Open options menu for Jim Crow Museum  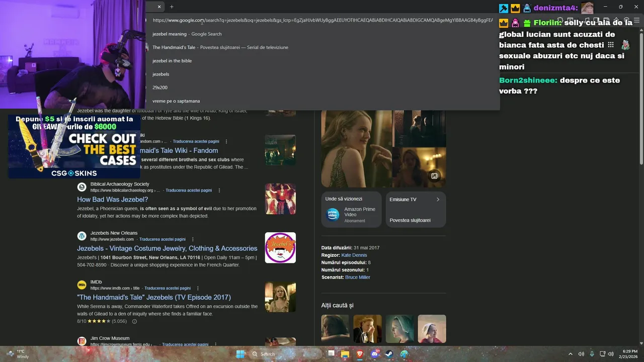(x=215, y=344)
